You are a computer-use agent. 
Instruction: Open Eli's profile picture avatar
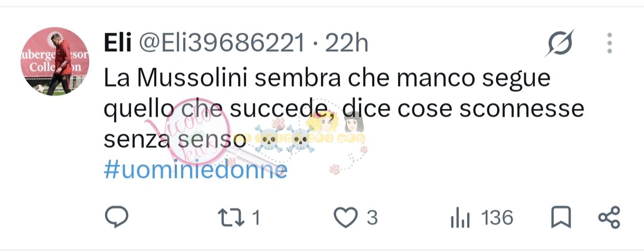coord(55,61)
